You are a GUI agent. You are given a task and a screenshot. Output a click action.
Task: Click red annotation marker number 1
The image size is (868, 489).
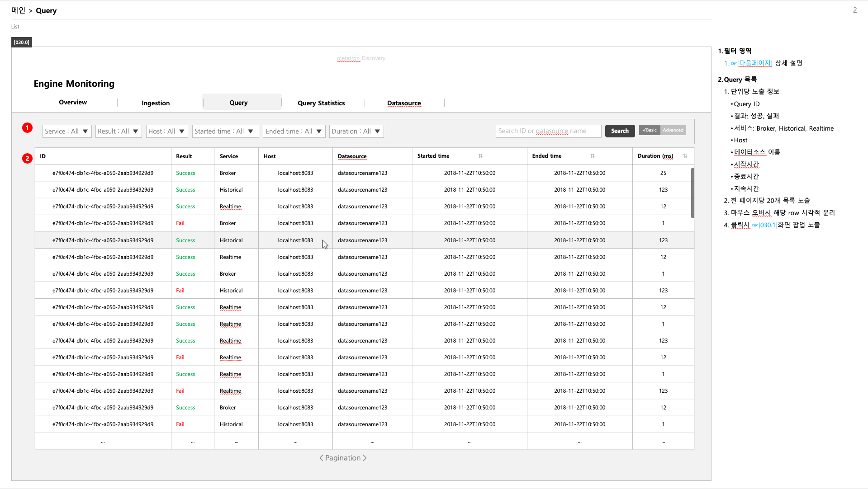tap(27, 128)
